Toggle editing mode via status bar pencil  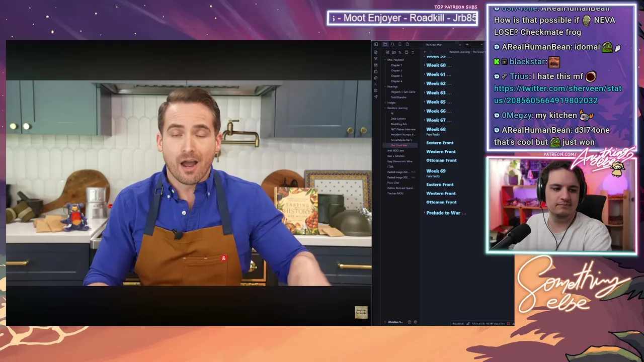(x=468, y=324)
